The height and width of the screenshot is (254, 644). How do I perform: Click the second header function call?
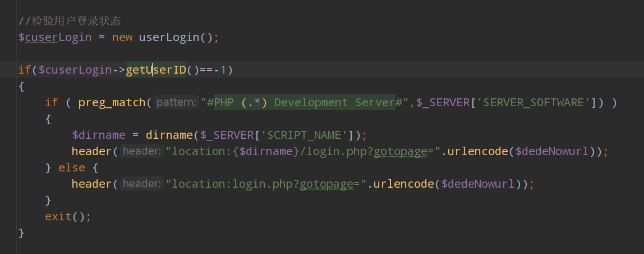(x=92, y=184)
